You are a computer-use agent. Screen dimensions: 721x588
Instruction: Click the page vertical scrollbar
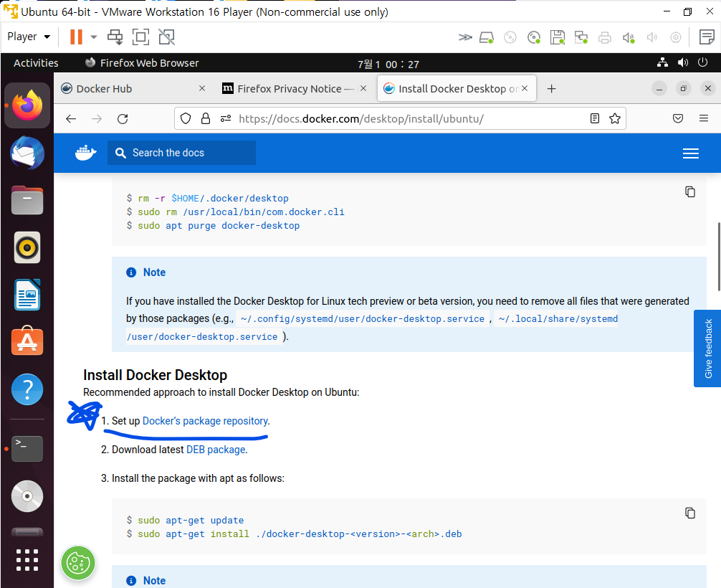coord(719,257)
